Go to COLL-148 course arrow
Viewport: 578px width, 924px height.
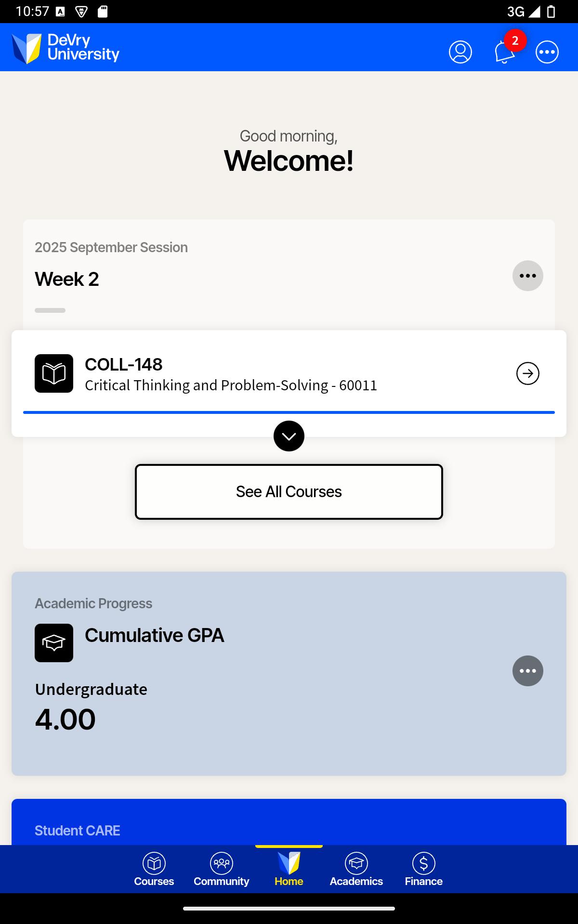[x=527, y=373]
